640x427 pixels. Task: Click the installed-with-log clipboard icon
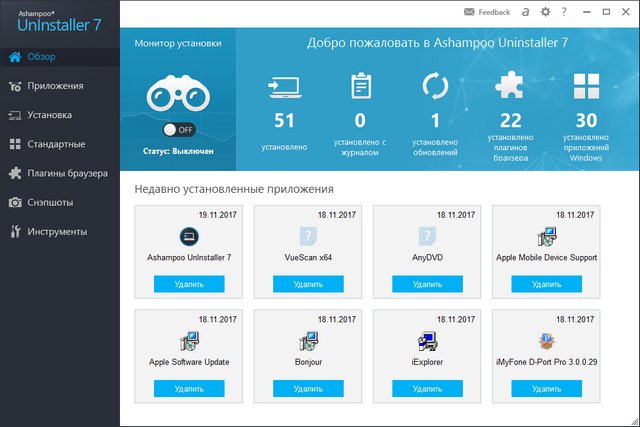(360, 88)
